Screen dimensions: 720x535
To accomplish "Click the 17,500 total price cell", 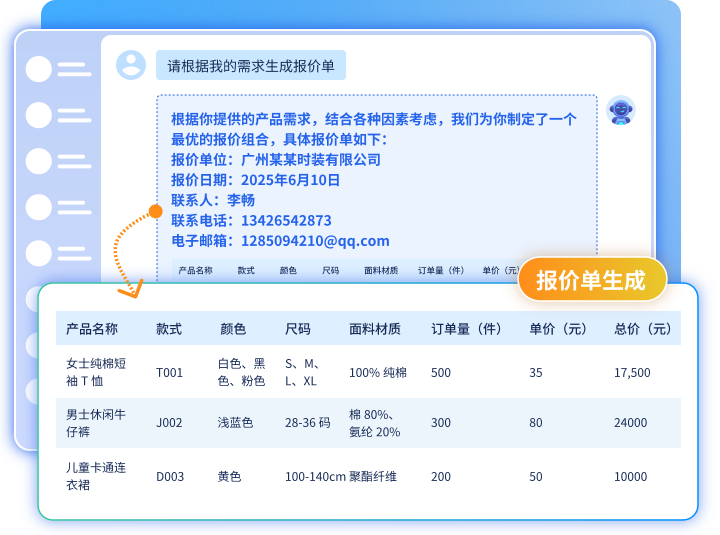I will pos(632,373).
